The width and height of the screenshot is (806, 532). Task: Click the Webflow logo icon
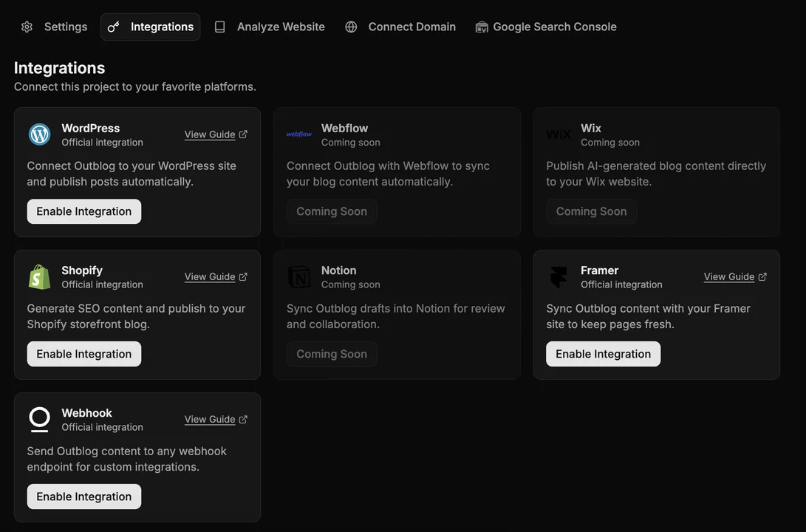[x=299, y=134]
